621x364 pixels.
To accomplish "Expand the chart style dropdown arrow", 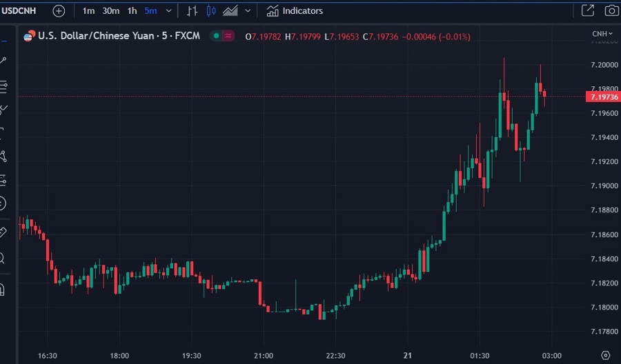I will point(248,10).
